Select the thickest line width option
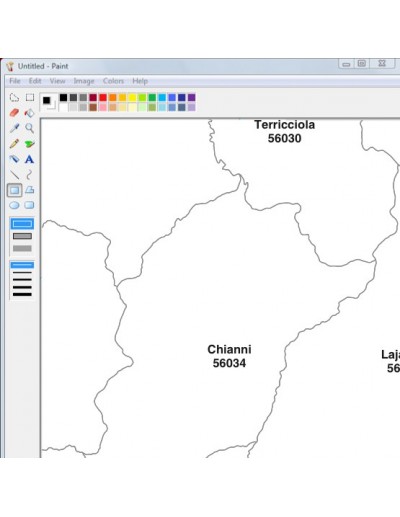The image size is (400, 517). (x=22, y=294)
